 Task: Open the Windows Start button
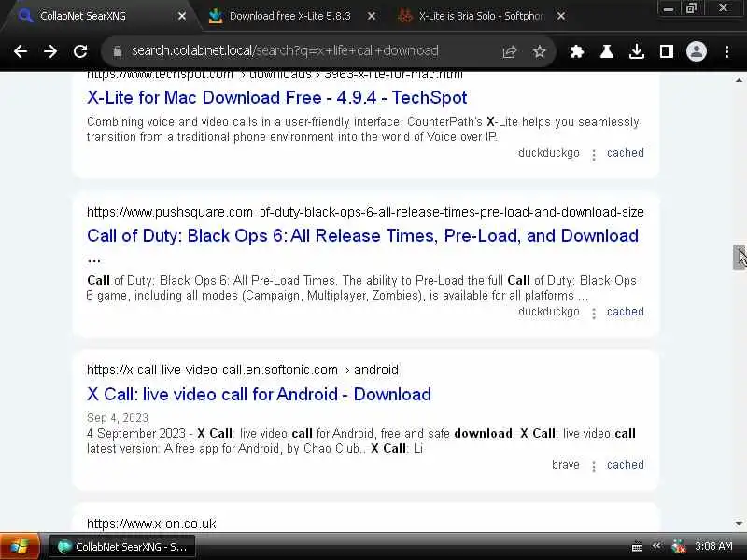pos(19,546)
